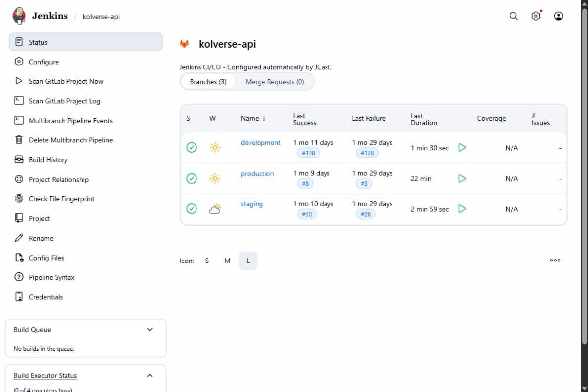Image resolution: width=588 pixels, height=392 pixels.
Task: Sort by Coverage column header
Action: (491, 118)
